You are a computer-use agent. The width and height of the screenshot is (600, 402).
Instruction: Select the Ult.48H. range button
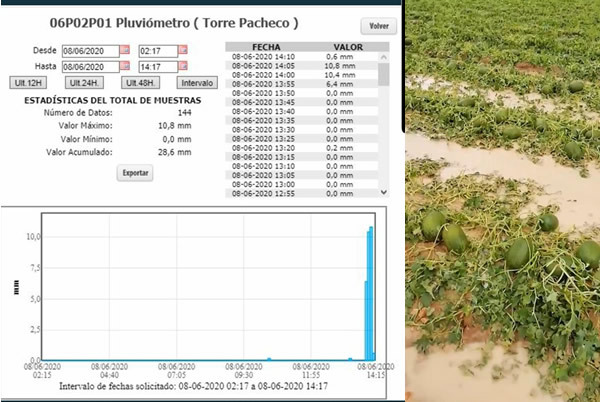tap(145, 82)
